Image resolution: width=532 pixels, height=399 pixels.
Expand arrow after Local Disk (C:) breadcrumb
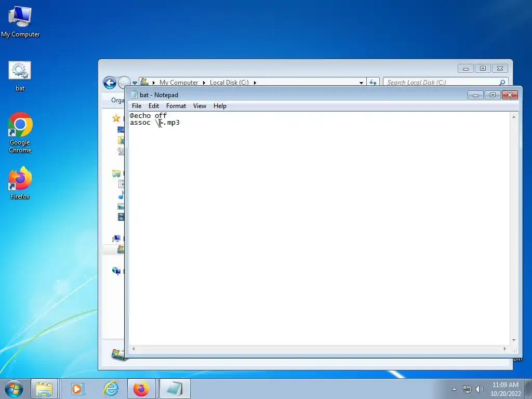coord(255,83)
